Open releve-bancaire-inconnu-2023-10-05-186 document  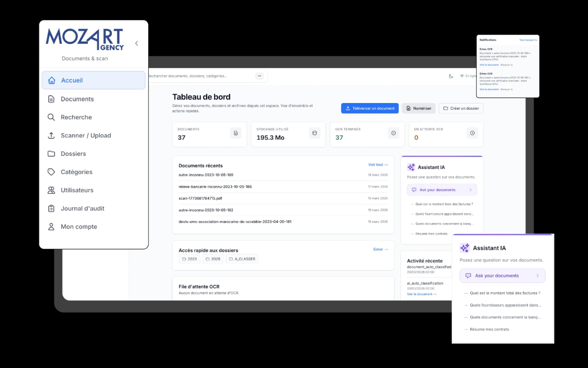[283, 186]
